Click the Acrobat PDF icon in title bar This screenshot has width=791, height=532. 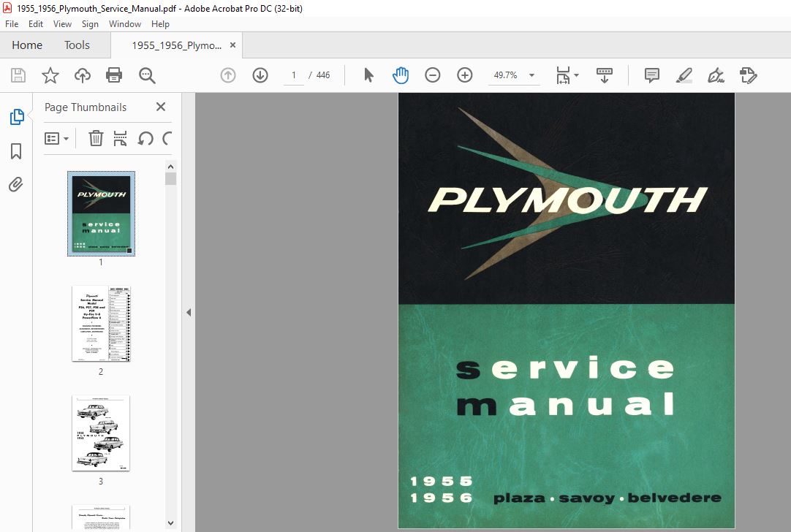tap(7, 8)
